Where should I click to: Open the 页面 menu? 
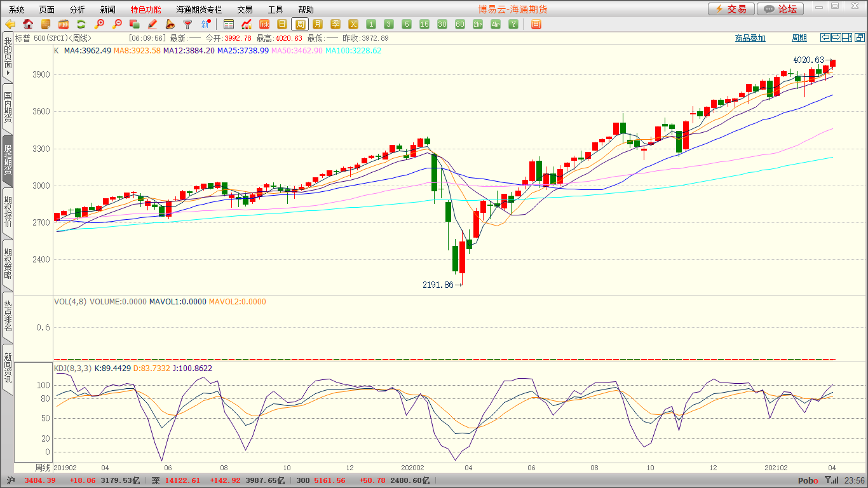47,10
